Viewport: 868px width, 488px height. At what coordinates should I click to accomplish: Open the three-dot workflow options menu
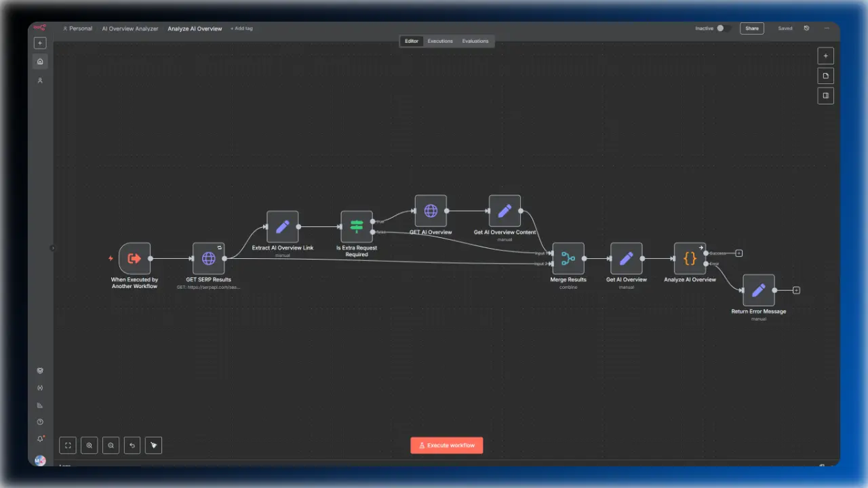tap(827, 28)
